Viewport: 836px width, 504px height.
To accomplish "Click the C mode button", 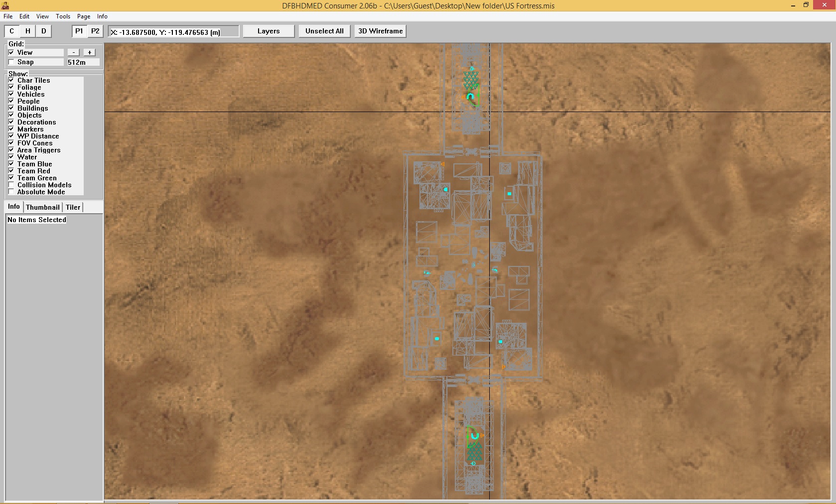I will coord(12,31).
